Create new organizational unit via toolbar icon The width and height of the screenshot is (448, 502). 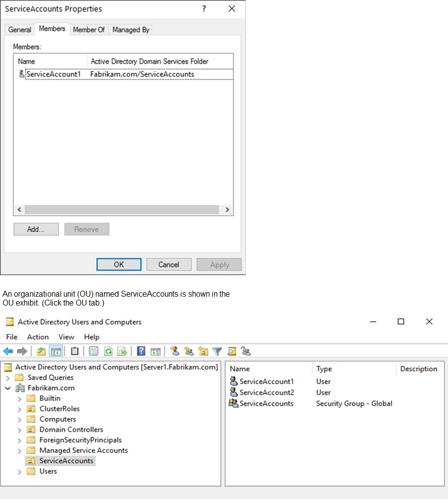[203, 352]
